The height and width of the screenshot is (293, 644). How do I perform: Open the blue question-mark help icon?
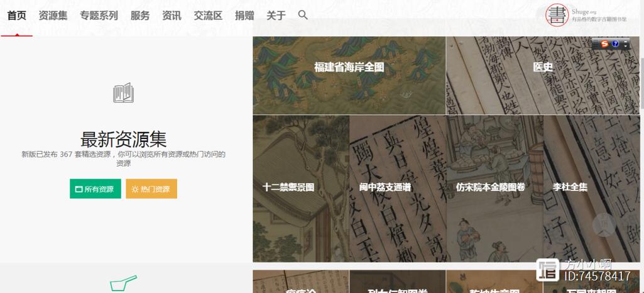[615, 43]
